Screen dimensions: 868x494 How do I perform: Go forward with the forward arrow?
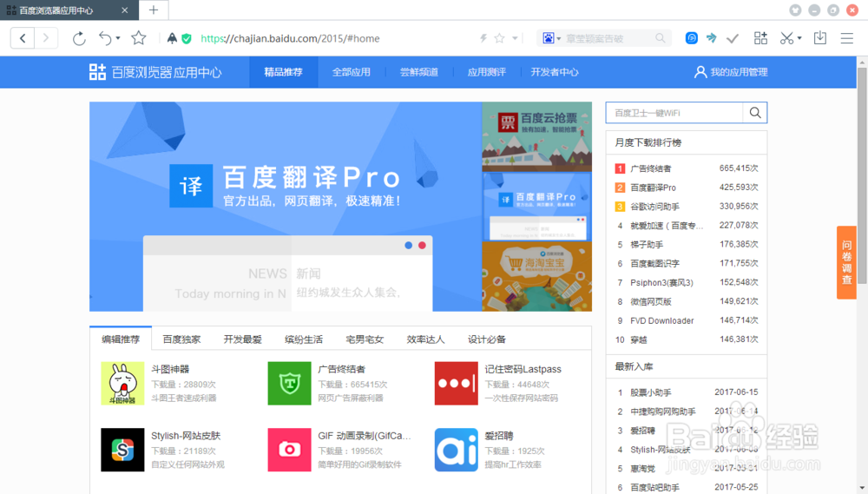[x=46, y=38]
